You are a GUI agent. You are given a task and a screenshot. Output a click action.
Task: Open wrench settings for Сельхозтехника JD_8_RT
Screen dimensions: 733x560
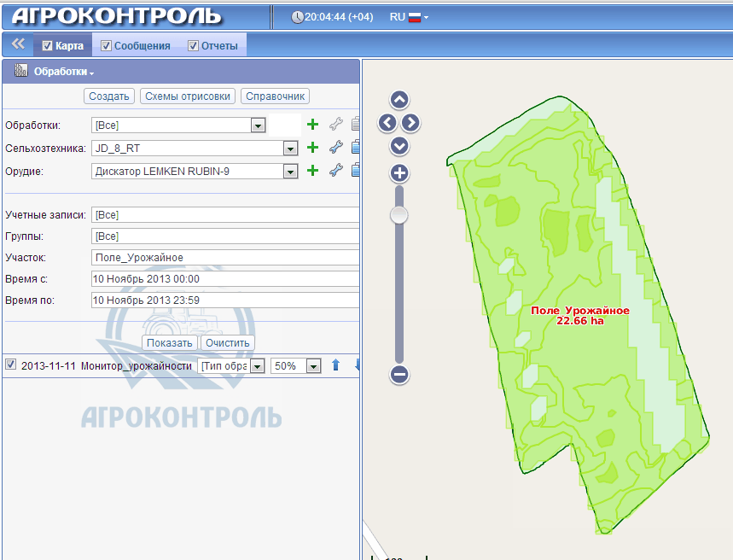[335, 148]
